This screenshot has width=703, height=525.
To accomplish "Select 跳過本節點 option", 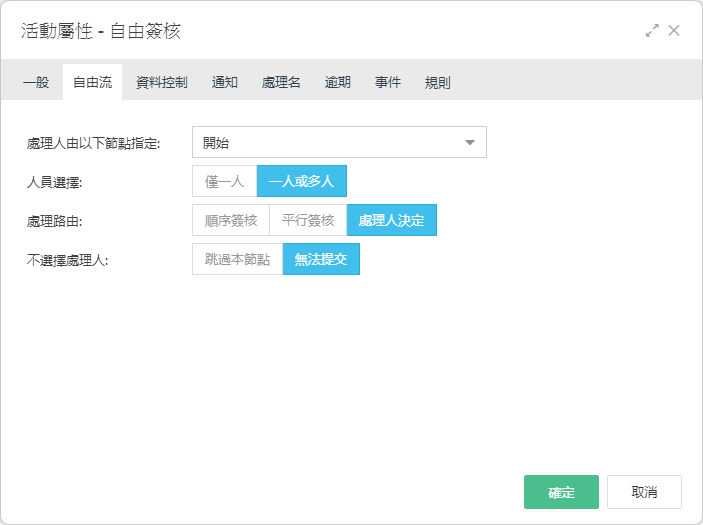I will tap(238, 259).
